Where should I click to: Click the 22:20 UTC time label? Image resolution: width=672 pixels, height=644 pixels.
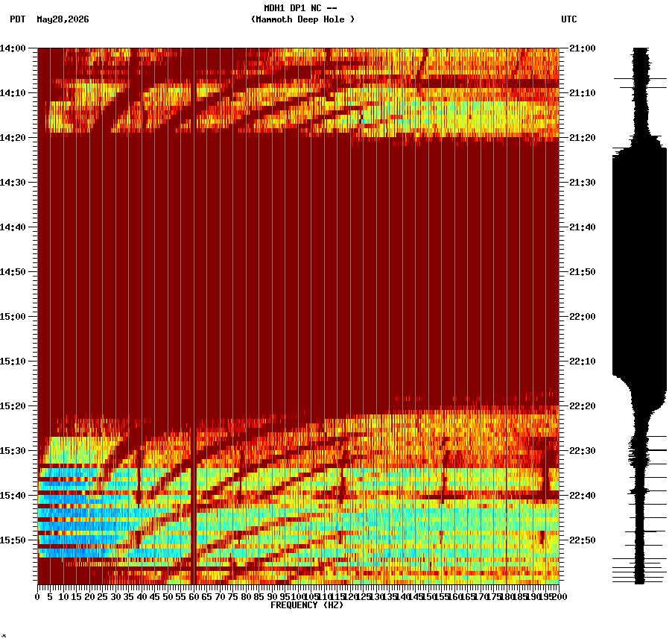point(583,406)
